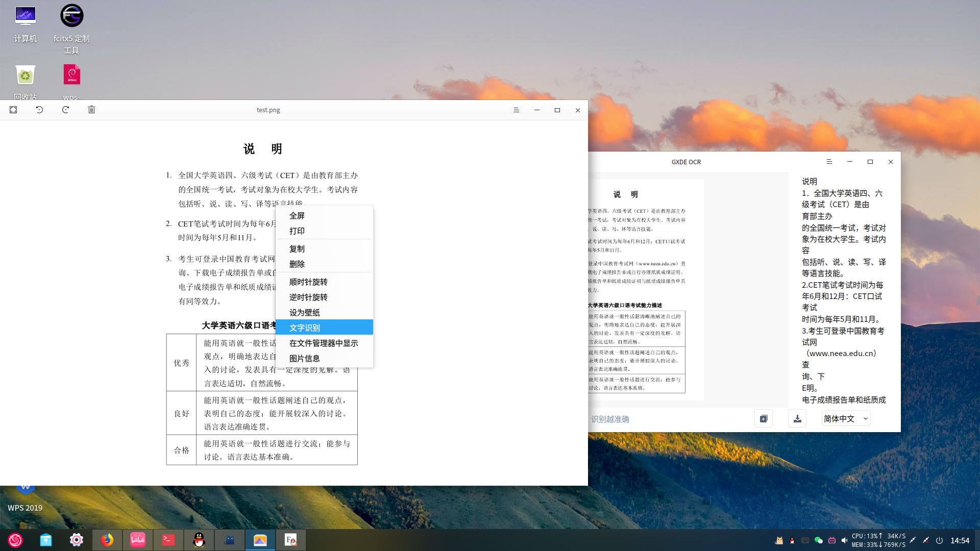Open the image viewer hamburger menu
This screenshot has width=980, height=551.
point(516,110)
